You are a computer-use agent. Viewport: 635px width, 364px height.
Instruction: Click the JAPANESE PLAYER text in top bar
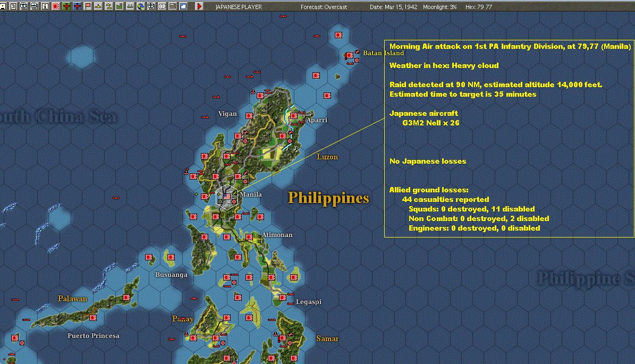(239, 7)
